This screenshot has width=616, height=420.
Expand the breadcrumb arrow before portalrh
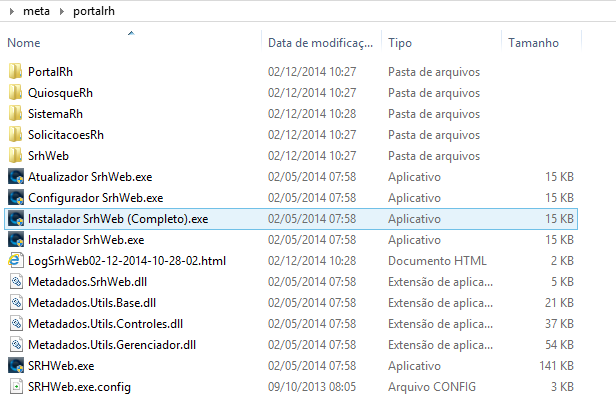tap(62, 11)
